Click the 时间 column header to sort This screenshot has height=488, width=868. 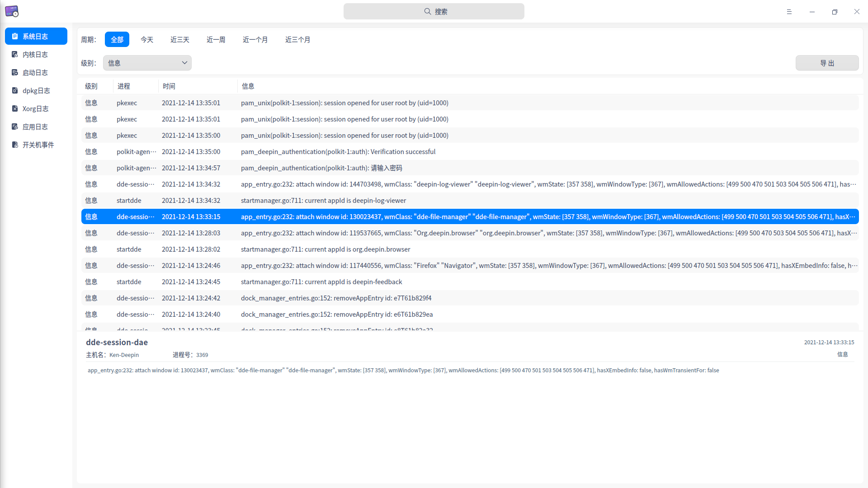click(169, 86)
